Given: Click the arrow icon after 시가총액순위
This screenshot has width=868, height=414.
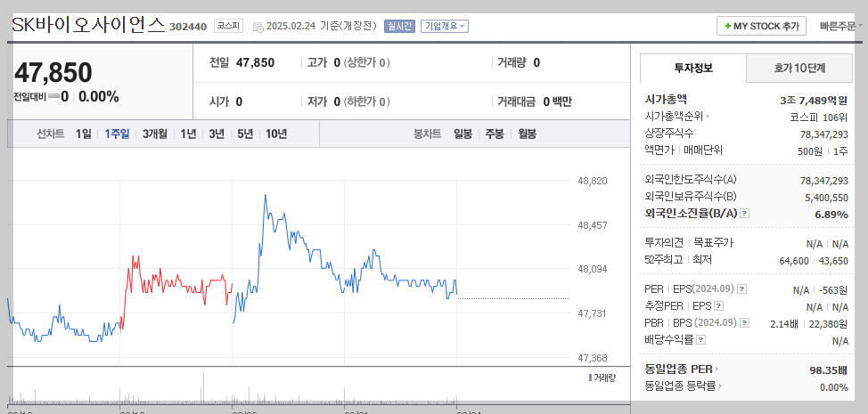Looking at the screenshot, I should [708, 117].
